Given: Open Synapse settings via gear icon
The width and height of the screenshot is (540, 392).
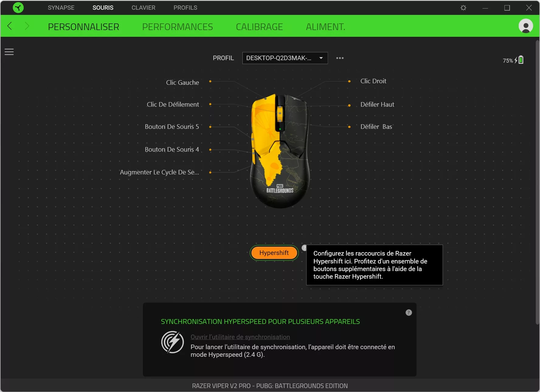Looking at the screenshot, I should point(463,8).
